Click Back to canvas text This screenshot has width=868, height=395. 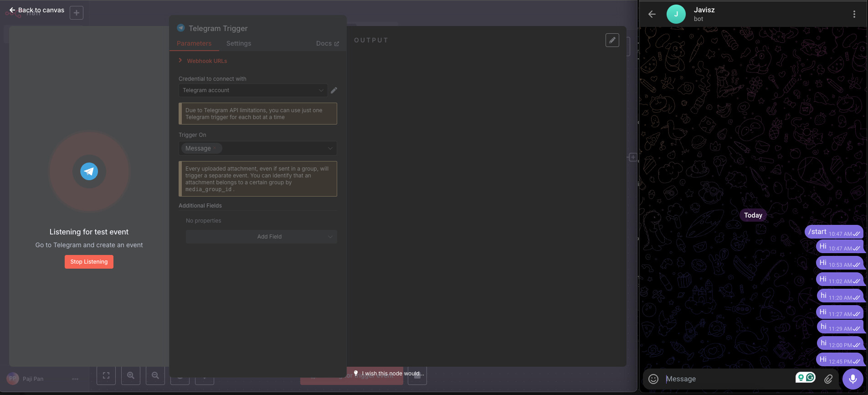click(41, 10)
